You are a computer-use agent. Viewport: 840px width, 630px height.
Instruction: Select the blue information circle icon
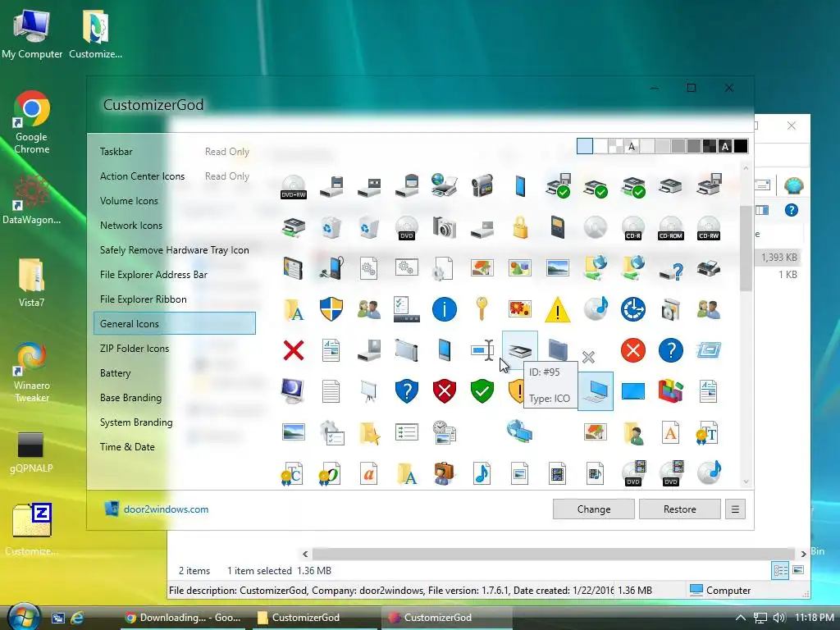click(x=444, y=309)
